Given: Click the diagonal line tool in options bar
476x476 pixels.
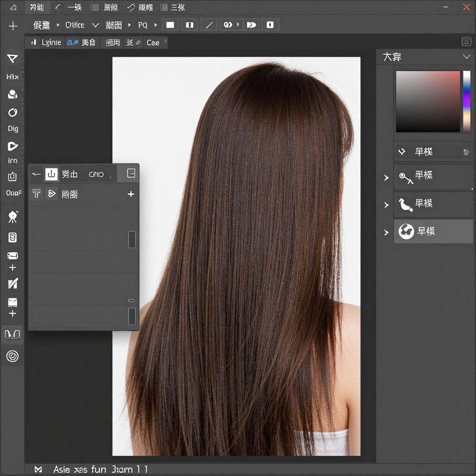Looking at the screenshot, I should [x=210, y=25].
